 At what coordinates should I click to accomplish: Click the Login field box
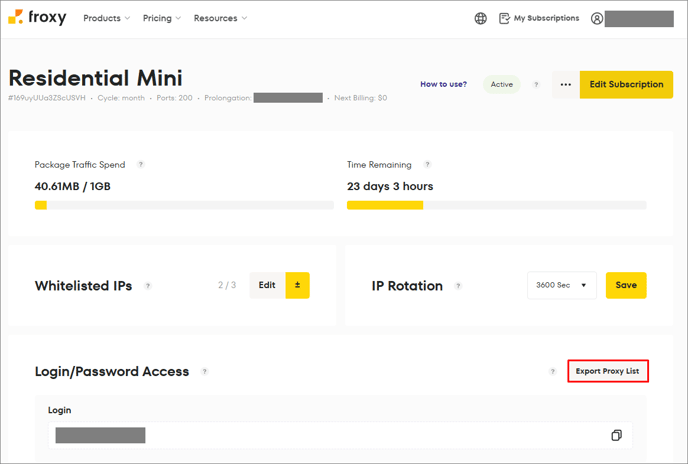coord(340,435)
